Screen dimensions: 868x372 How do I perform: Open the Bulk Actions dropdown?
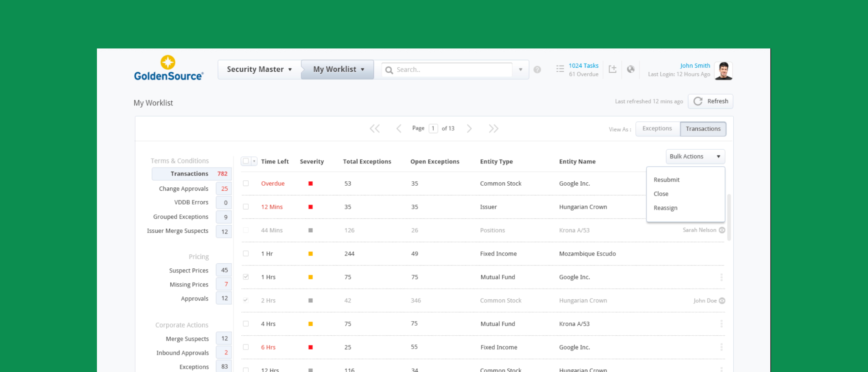(694, 156)
